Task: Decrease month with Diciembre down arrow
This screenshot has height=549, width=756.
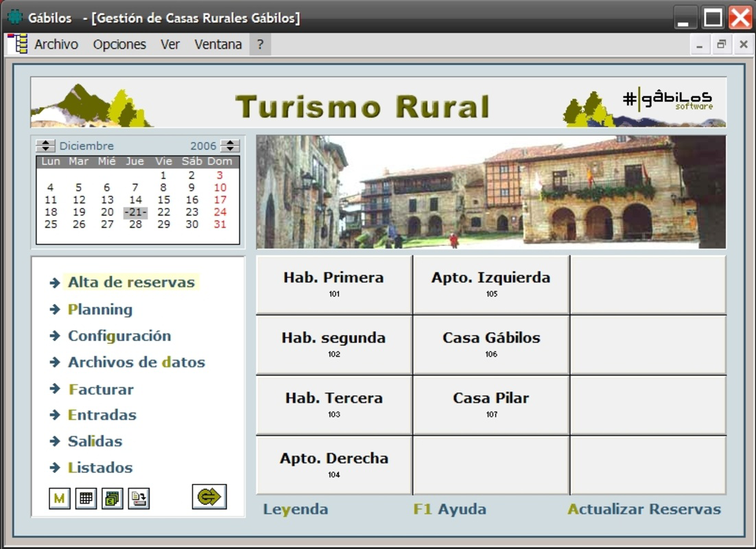Action: (x=45, y=149)
